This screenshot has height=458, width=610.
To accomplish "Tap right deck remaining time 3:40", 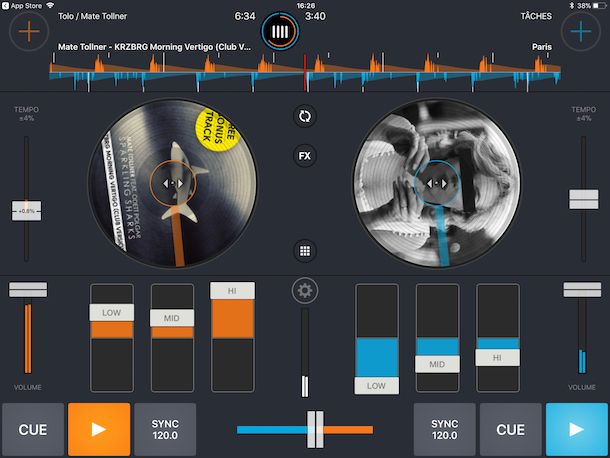I will click(x=315, y=16).
